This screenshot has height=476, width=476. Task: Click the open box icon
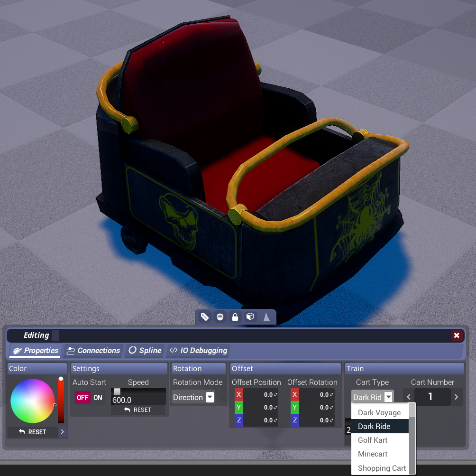[220, 317]
